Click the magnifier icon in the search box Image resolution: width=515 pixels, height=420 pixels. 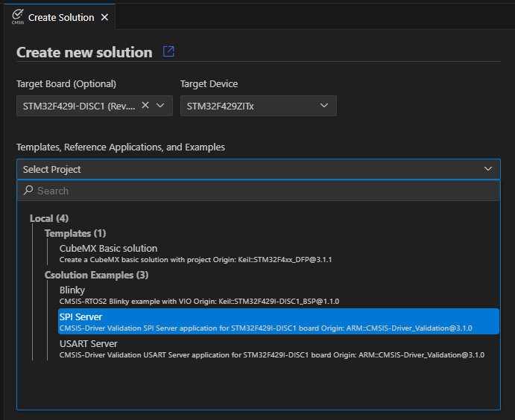point(28,191)
